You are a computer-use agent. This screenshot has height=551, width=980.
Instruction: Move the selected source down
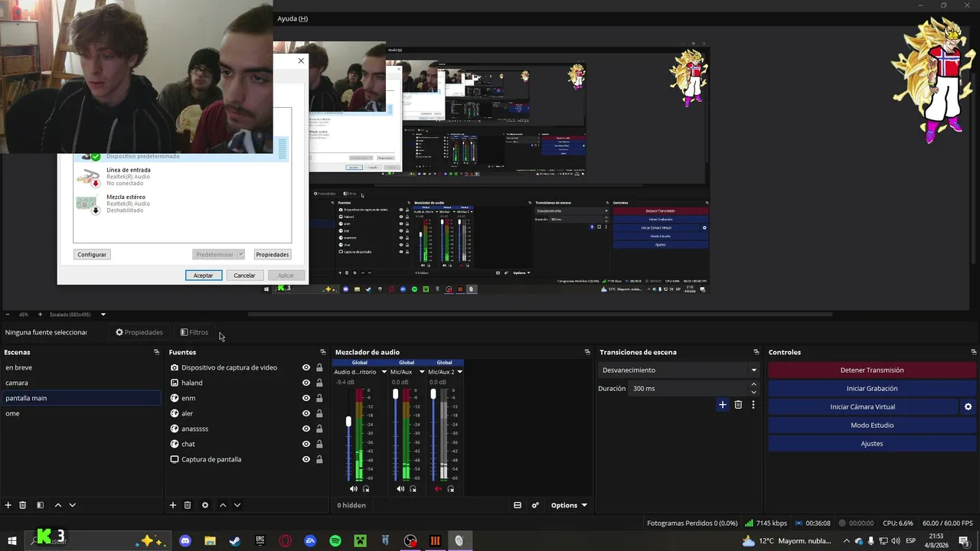(237, 505)
